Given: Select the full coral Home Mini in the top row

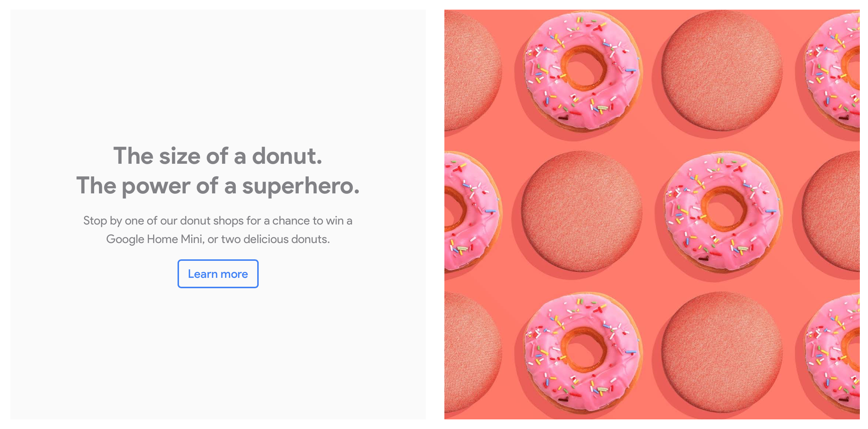Looking at the screenshot, I should click(x=722, y=71).
